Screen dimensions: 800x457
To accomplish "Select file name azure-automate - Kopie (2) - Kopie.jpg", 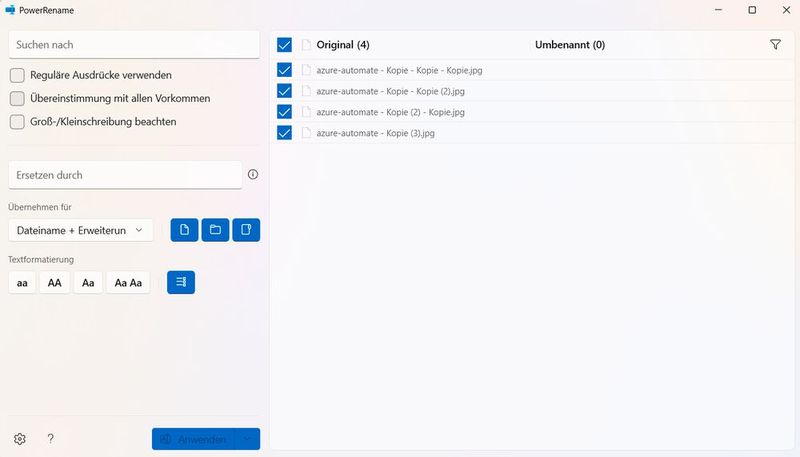I will (390, 112).
